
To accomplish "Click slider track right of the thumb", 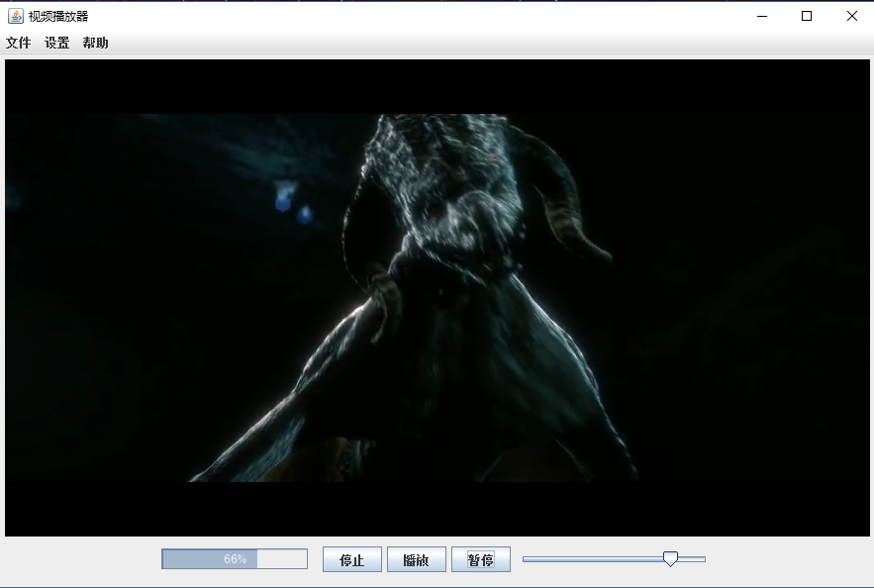I will tap(693, 559).
